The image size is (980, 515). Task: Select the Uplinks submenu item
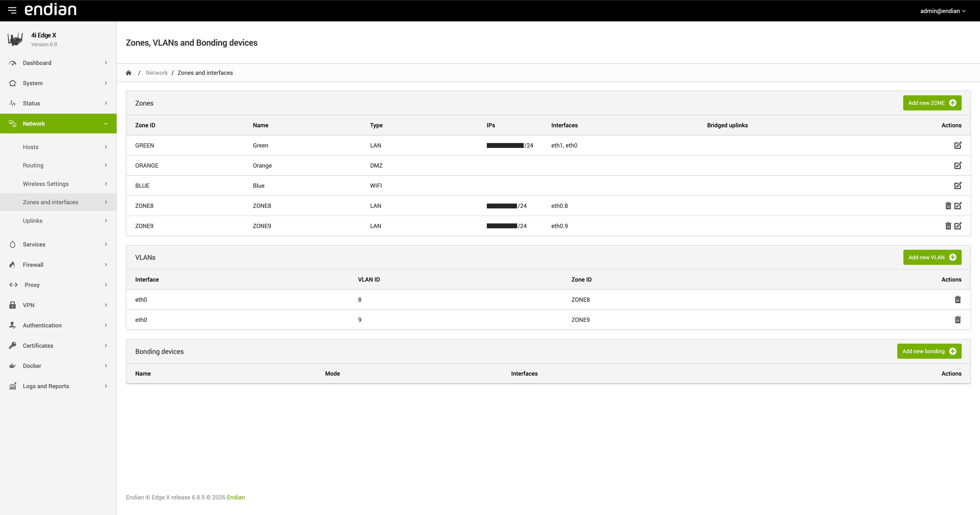(58, 221)
